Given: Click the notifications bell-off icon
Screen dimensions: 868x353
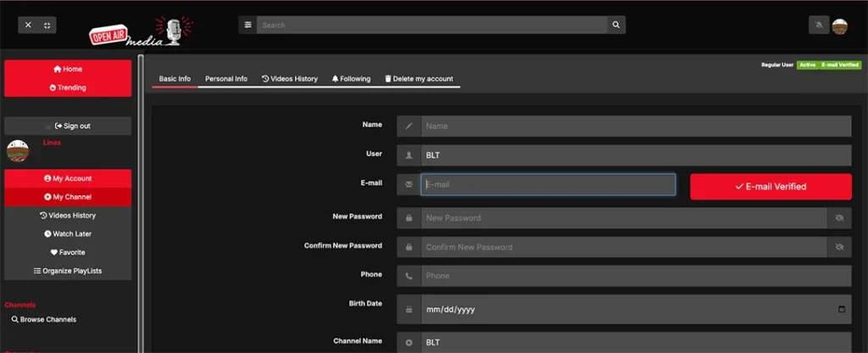Looking at the screenshot, I should coord(819,25).
